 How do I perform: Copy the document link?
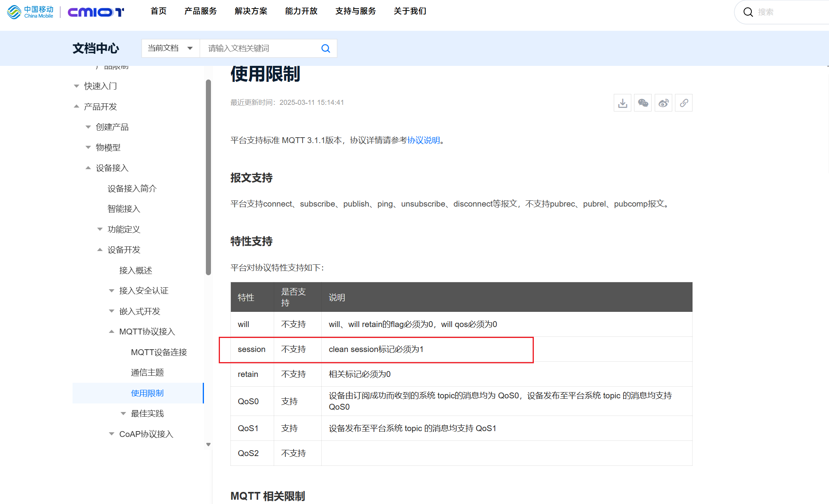(684, 103)
